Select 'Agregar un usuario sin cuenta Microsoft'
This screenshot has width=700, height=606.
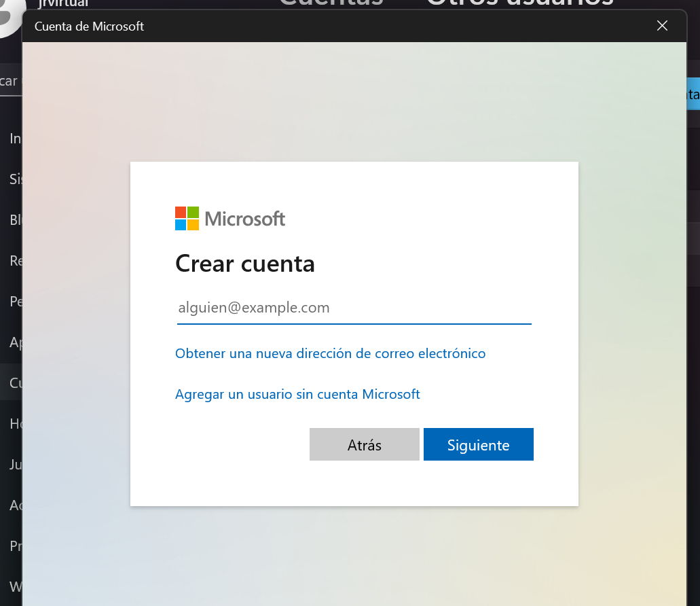(x=297, y=394)
